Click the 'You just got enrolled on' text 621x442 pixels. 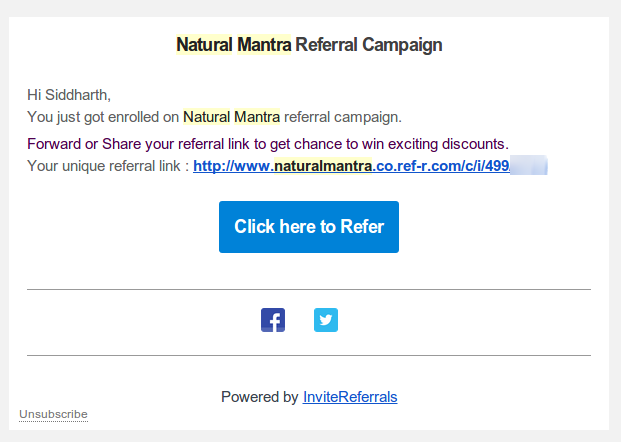(x=103, y=117)
